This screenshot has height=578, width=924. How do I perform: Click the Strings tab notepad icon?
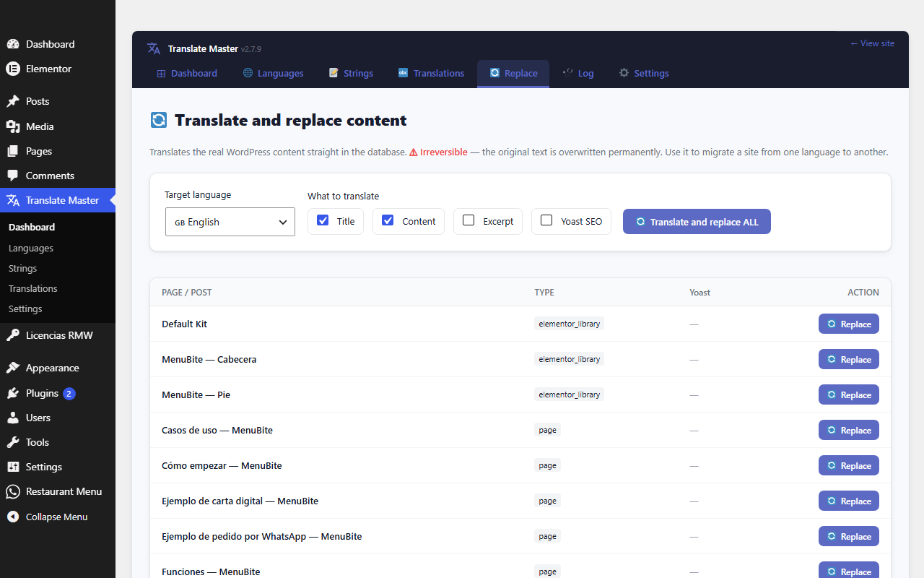[334, 73]
